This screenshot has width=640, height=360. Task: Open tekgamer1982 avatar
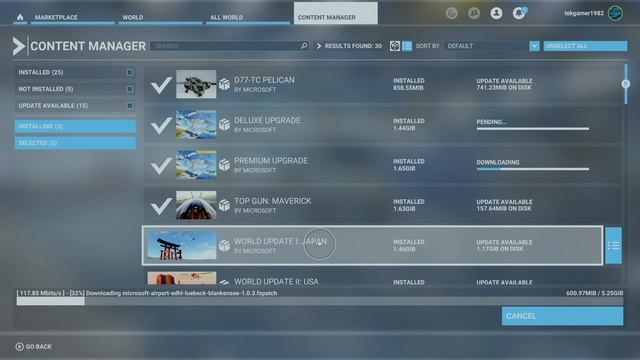click(615, 13)
